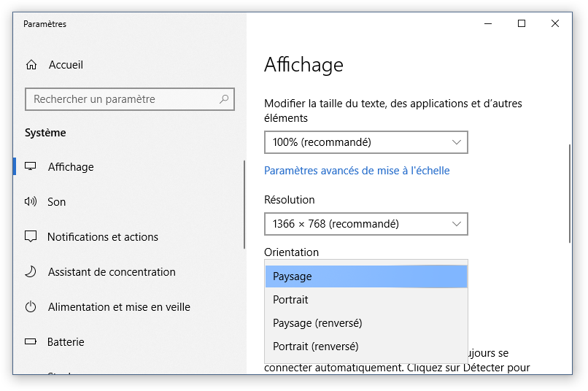Open the 100% scaling dropdown

coord(365,142)
